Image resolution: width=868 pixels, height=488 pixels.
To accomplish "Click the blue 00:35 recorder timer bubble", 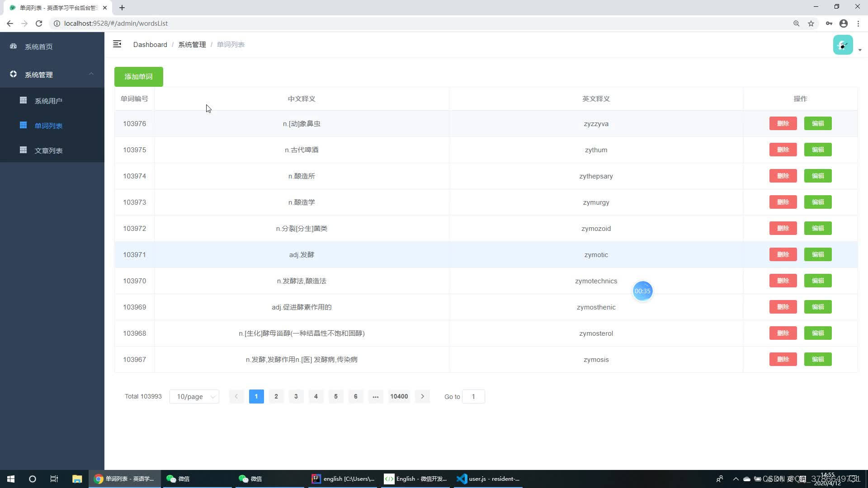I will point(642,291).
